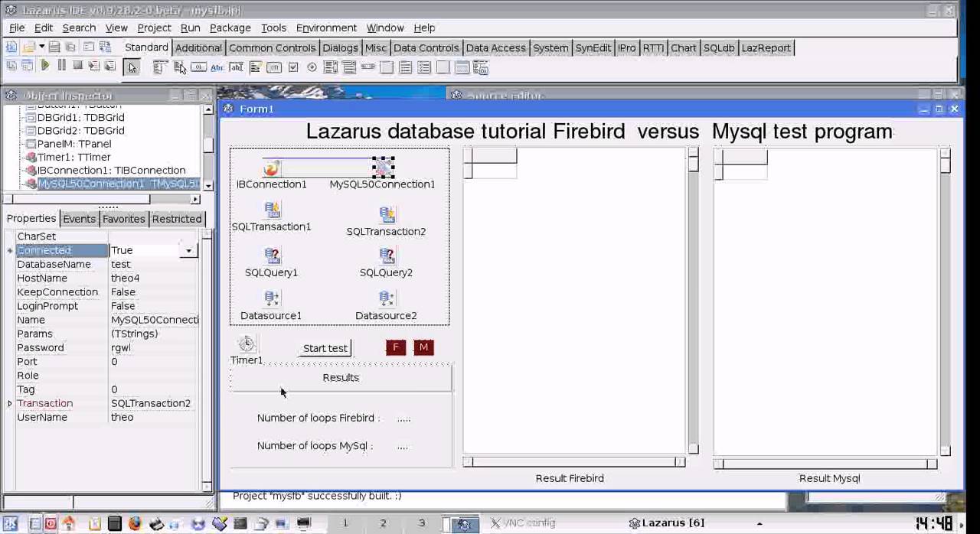Select Timer1: TTimer in object tree
Viewport: 980px width, 534px height.
73,157
